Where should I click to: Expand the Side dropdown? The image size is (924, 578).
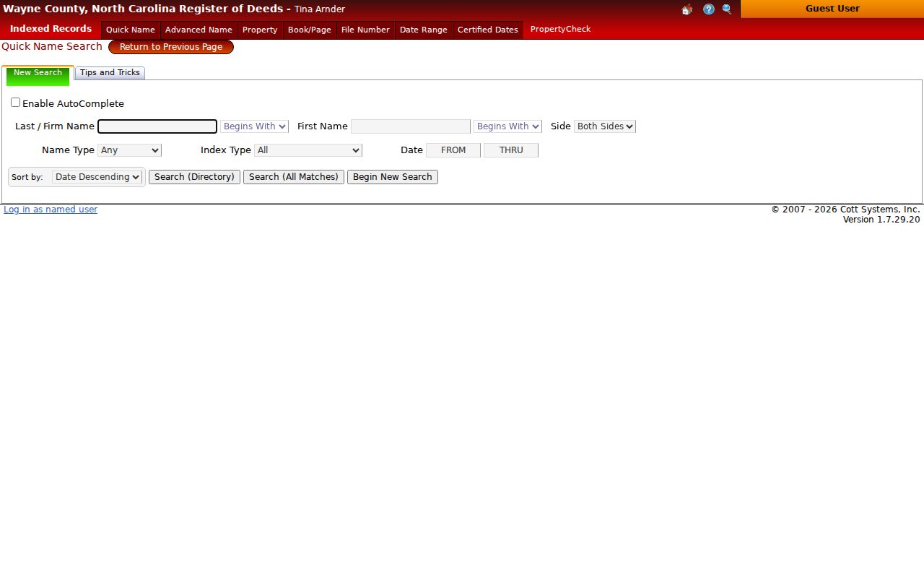[x=605, y=126]
